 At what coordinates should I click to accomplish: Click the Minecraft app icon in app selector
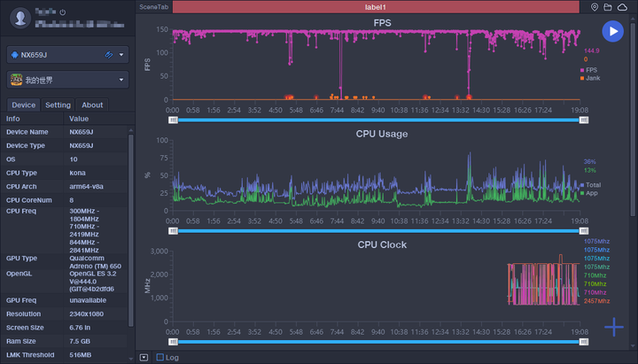coord(16,80)
